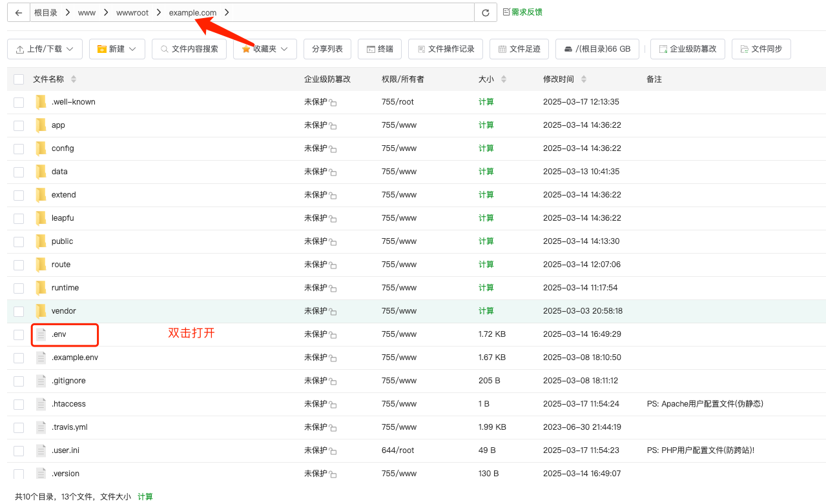Click empty area of the path bar
The height and width of the screenshot is (504, 826).
355,13
